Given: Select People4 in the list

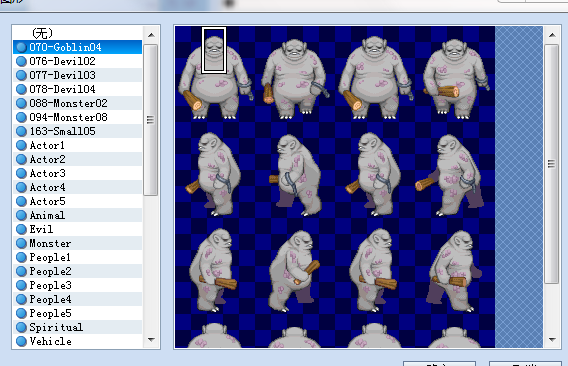Looking at the screenshot, I should (x=78, y=299).
